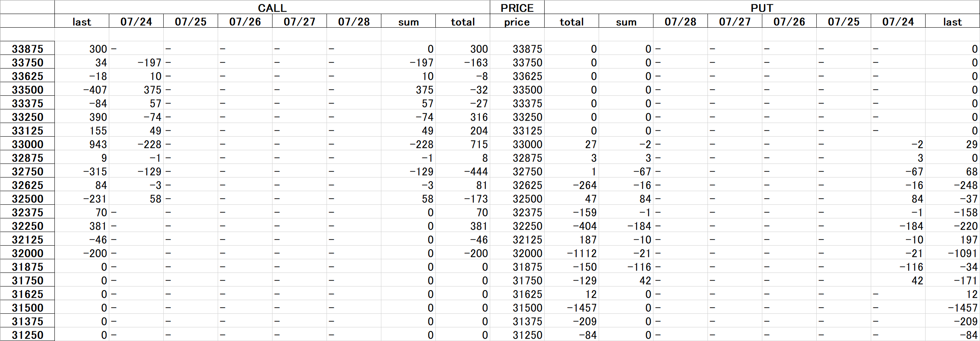Screen dimensions: 980x341
Task: Select PUT last value -1091
Action: point(962,253)
